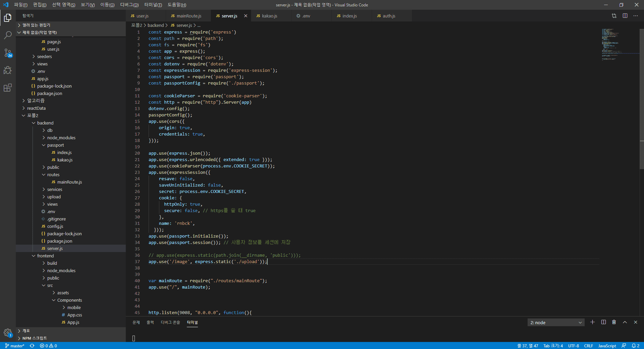
Task: Click the split editor icon
Action: (625, 16)
